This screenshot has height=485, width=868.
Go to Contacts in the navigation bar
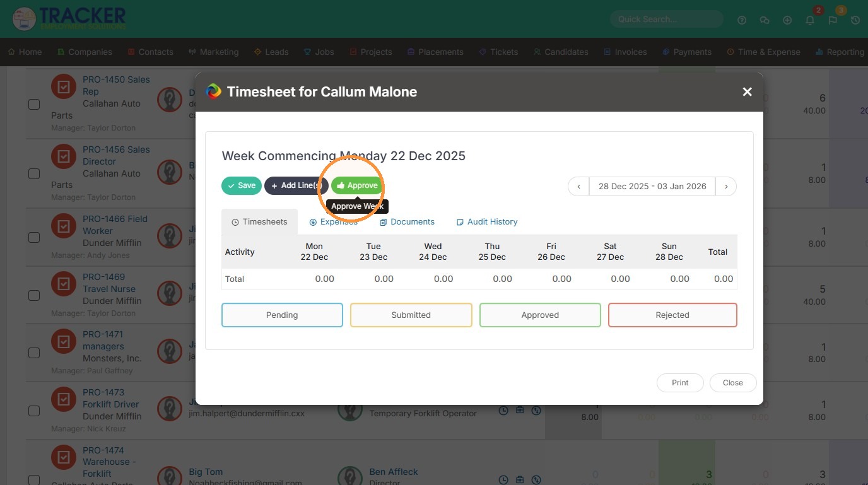pyautogui.click(x=150, y=52)
